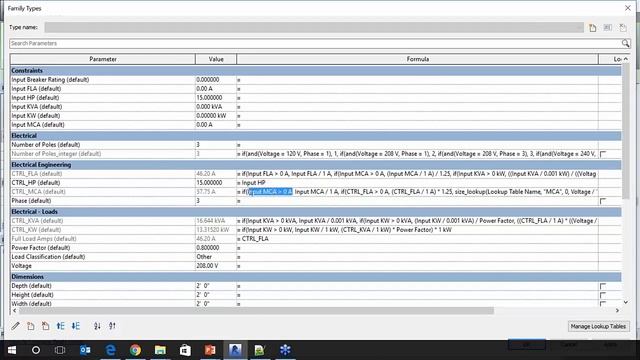The width and height of the screenshot is (640, 360).
Task: Open Task View from taskbar
Action: [x=60, y=350]
